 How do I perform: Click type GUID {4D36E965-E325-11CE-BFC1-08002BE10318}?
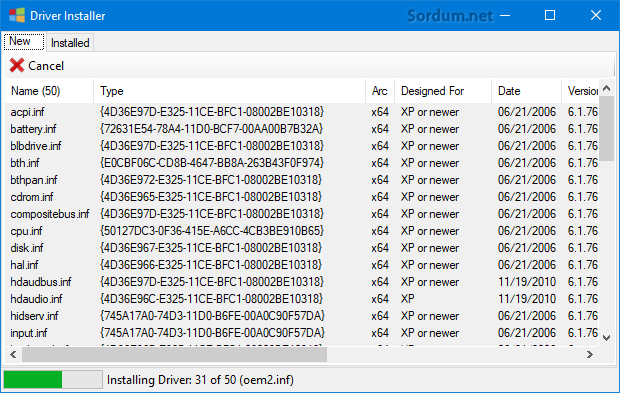[x=211, y=197]
